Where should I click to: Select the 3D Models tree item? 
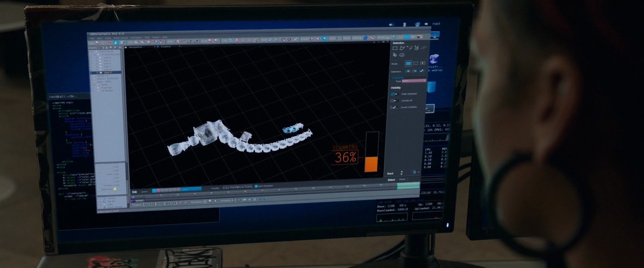(107, 91)
